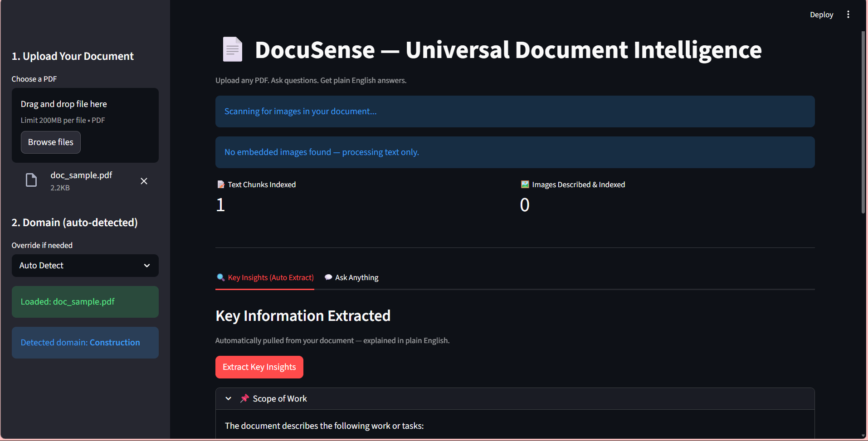
Task: Click the Detected domain: Construction banner
Action: tap(85, 342)
